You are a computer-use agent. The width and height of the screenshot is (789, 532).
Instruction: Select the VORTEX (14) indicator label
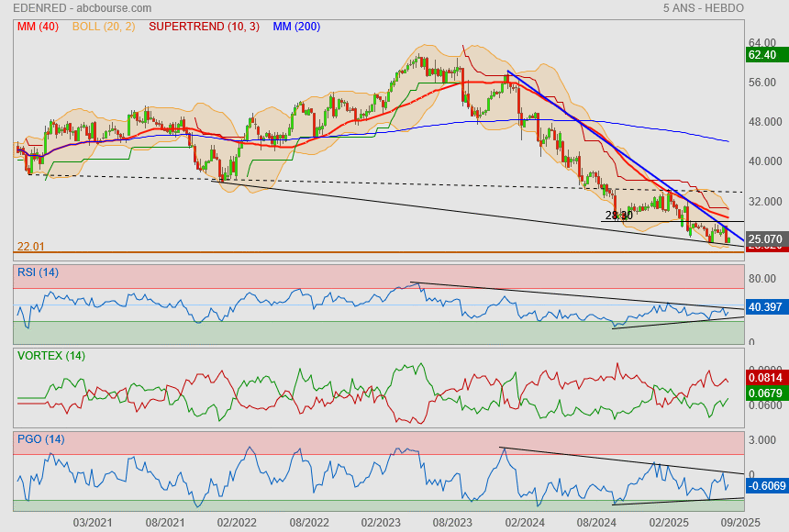pos(50,356)
